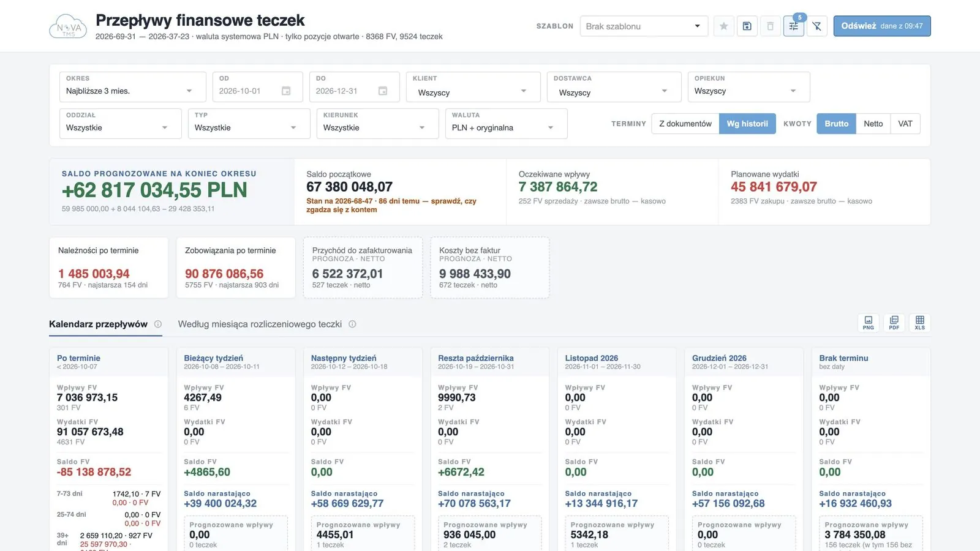980x551 pixels.
Task: Open the Klient dropdown
Action: [x=473, y=87]
